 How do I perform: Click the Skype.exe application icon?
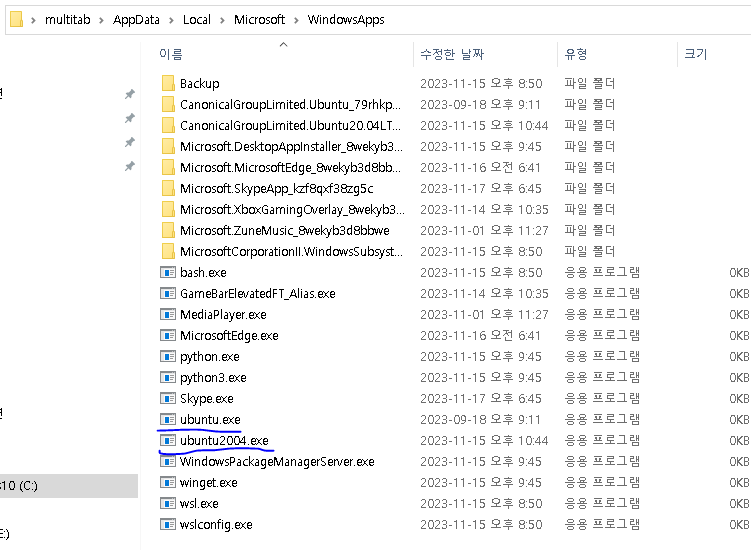[x=168, y=399]
